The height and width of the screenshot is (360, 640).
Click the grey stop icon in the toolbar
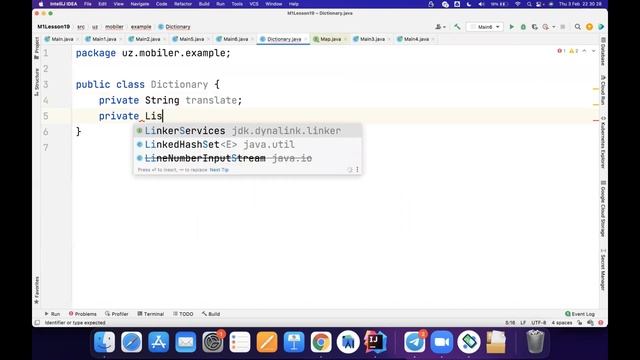[x=562, y=27]
